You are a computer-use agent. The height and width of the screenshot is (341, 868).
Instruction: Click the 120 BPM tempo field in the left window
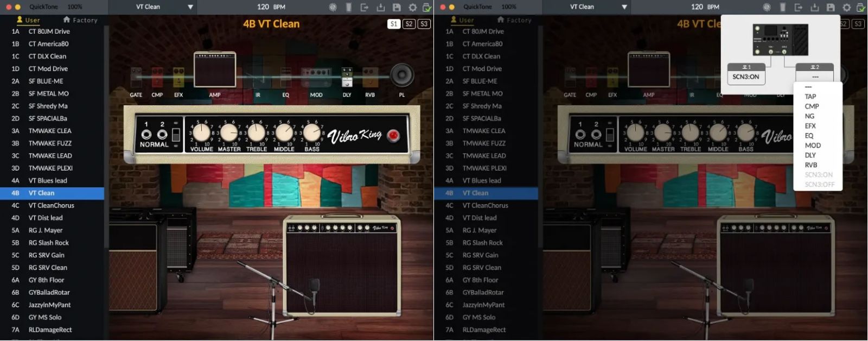[x=271, y=7]
